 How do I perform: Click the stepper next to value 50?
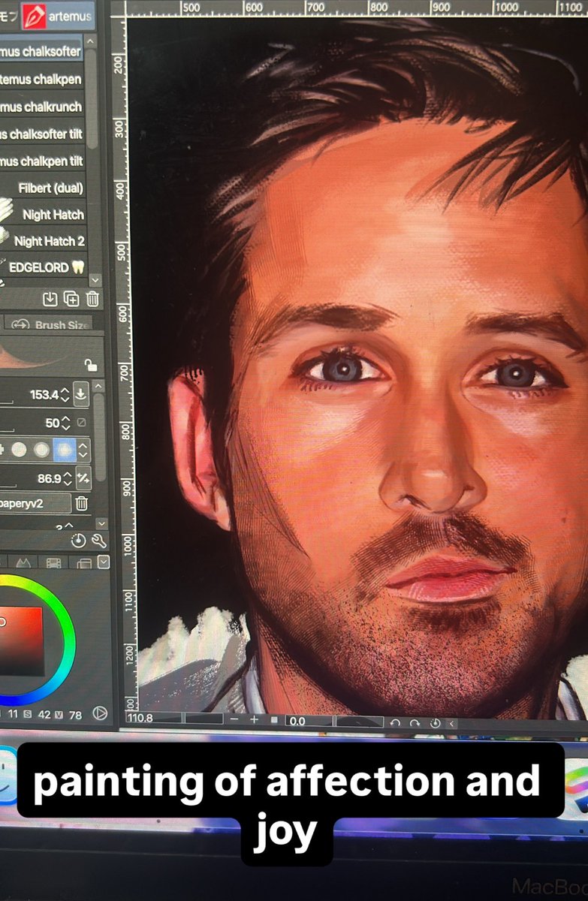tap(65, 423)
